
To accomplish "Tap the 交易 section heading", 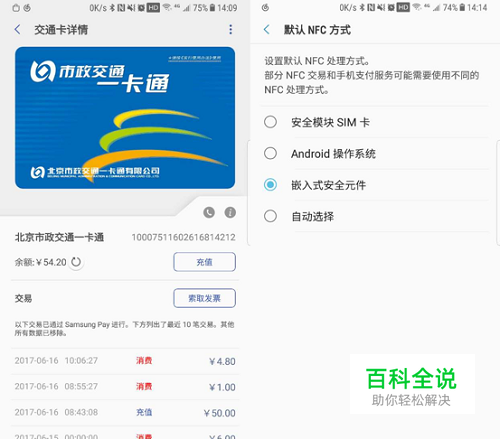I will [23, 298].
